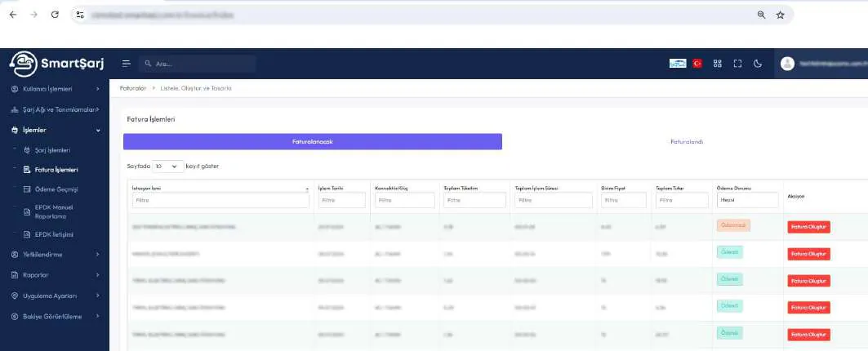868x351 pixels.
Task: Sort by İstasyon İsmi column arrow
Action: pos(307,189)
